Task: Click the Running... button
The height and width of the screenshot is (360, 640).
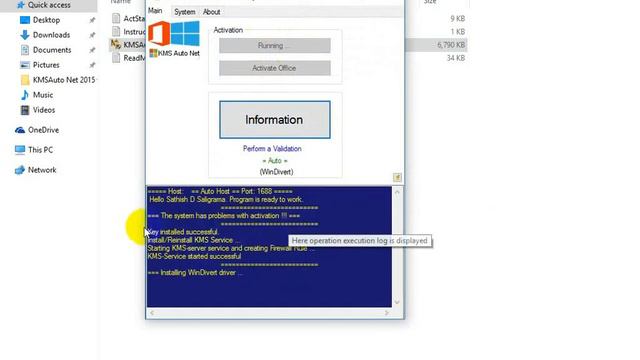Action: [275, 46]
